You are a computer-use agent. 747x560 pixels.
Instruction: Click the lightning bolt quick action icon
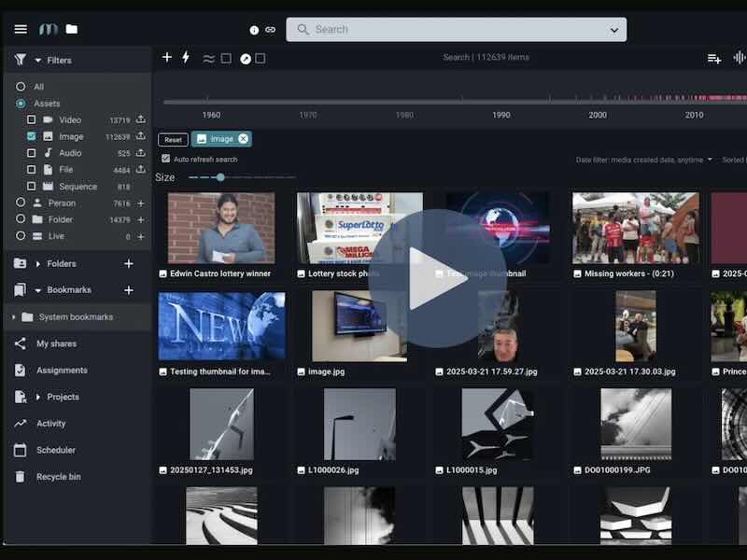tap(186, 58)
